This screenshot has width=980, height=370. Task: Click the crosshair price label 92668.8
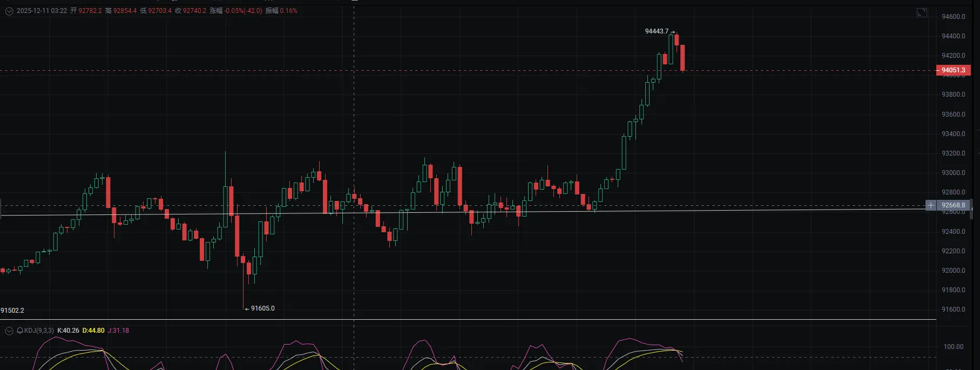953,205
